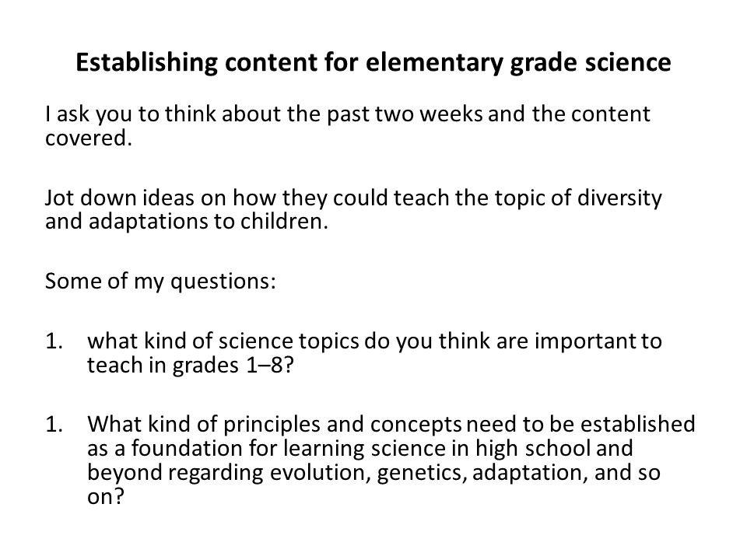
Task: Click the line 'What kind of principles and concepts need'
Action: point(391,425)
